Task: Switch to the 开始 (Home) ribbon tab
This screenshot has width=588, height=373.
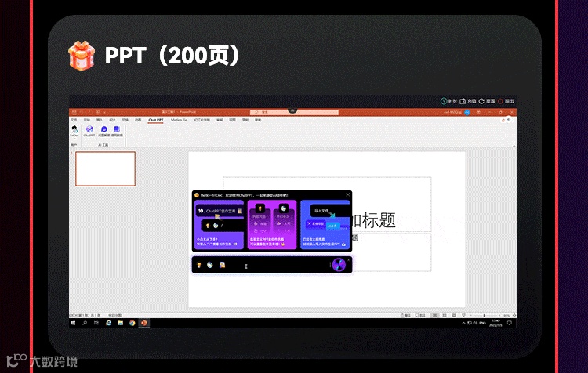Action: coord(86,120)
